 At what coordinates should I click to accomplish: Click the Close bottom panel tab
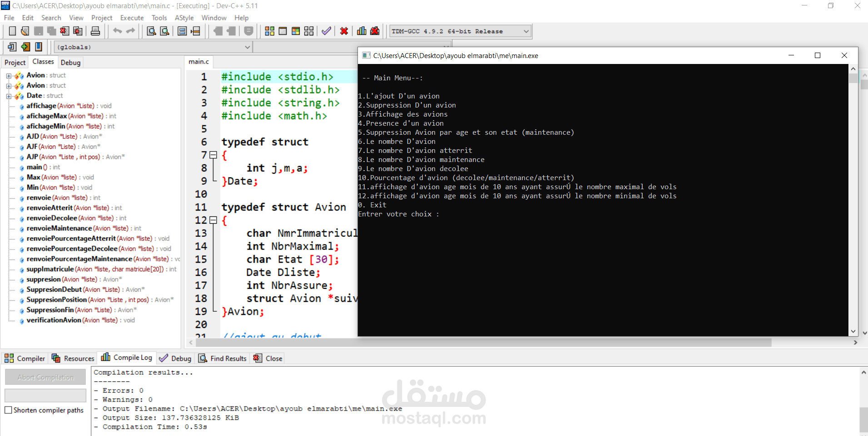click(x=268, y=358)
